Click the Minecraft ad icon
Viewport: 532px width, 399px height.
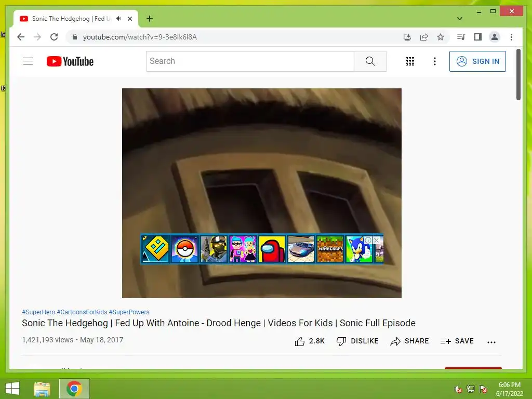click(330, 249)
